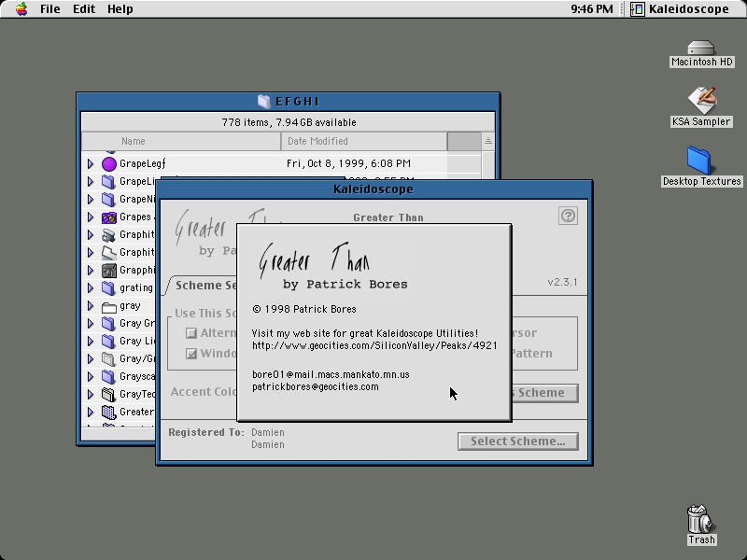Screen dimensions: 747x560
Task: Select the Gray Gr folder icon
Action: (x=109, y=323)
